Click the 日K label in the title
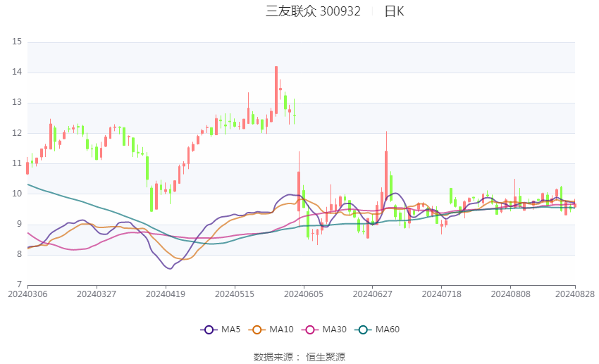The height and width of the screenshot is (364, 599). (394, 11)
